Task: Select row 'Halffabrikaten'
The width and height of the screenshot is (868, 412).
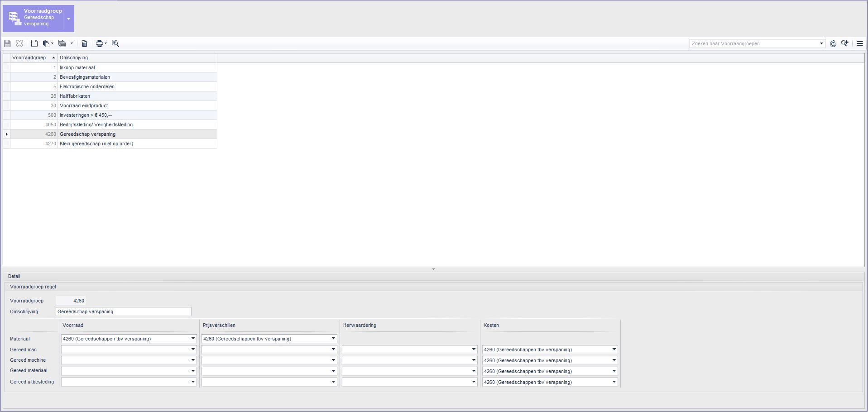Action: point(110,96)
